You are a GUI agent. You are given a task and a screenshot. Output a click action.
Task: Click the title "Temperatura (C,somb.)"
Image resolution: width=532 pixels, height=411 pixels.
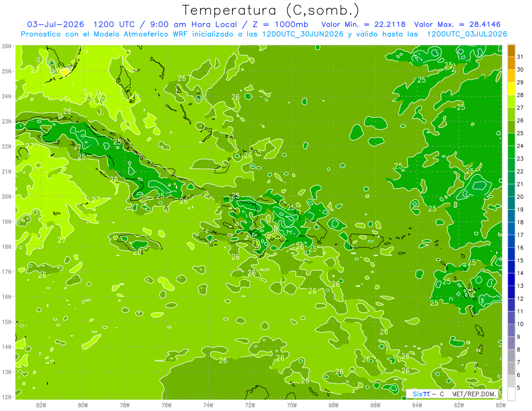pyautogui.click(x=271, y=10)
